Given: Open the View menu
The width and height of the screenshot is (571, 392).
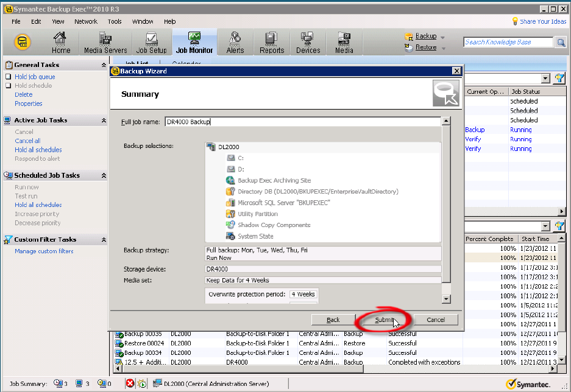Looking at the screenshot, I should tap(58, 21).
